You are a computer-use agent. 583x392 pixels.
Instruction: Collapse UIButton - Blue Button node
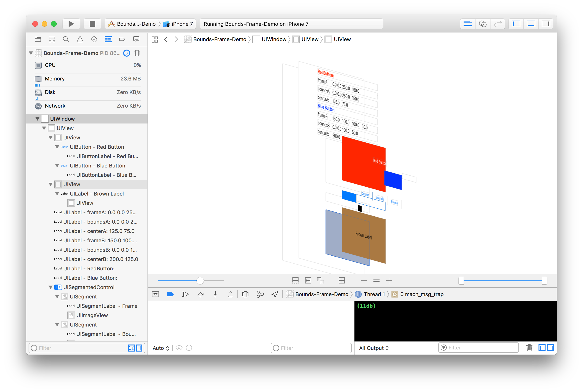(x=57, y=166)
